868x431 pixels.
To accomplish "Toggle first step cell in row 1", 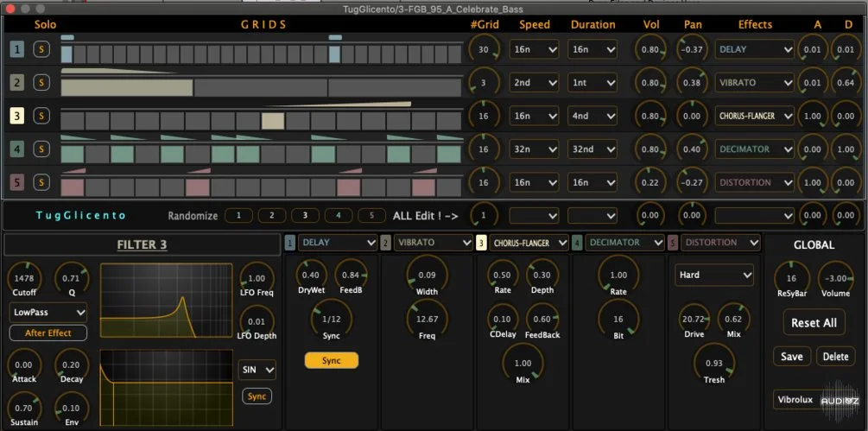I will tap(67, 54).
